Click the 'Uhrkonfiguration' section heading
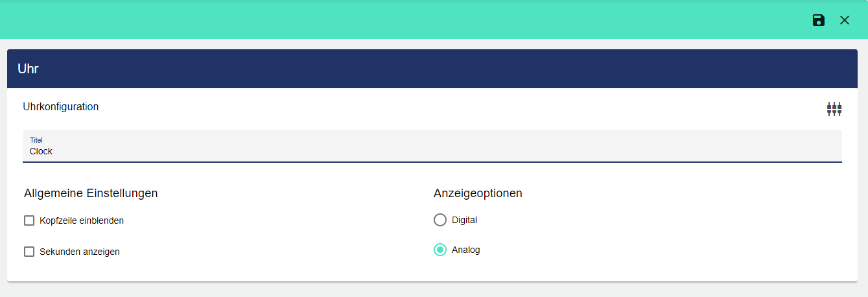The width and height of the screenshot is (868, 297). [61, 106]
